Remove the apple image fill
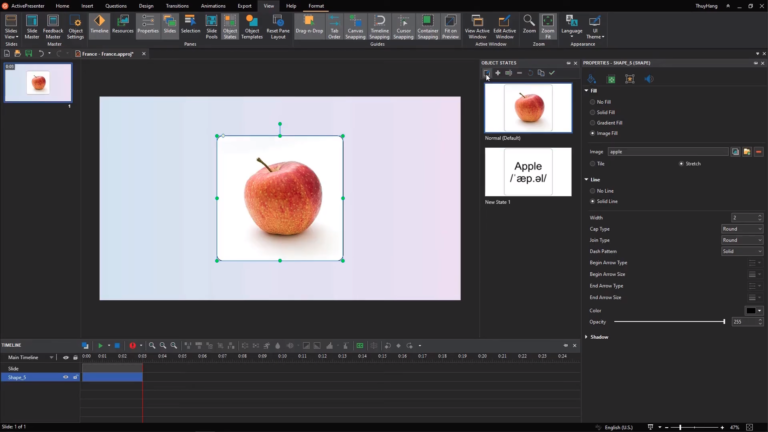Image resolution: width=768 pixels, height=432 pixels. (x=759, y=152)
